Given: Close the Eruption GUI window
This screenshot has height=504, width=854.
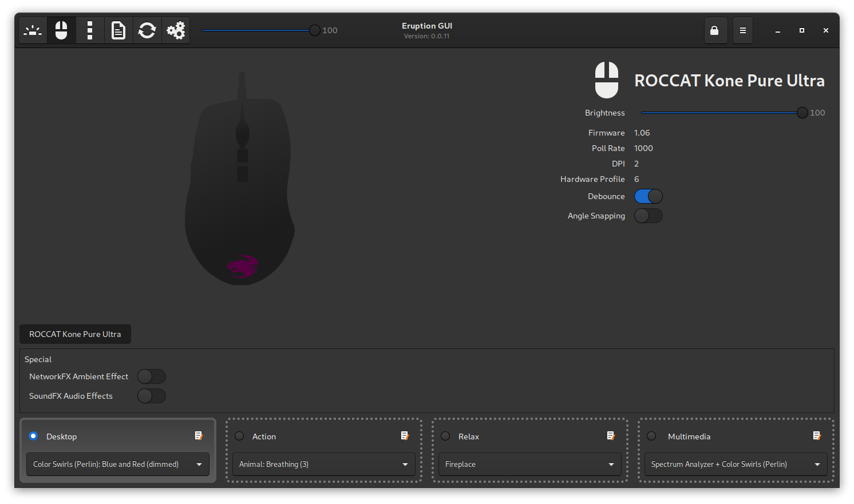Looking at the screenshot, I should pyautogui.click(x=826, y=30).
